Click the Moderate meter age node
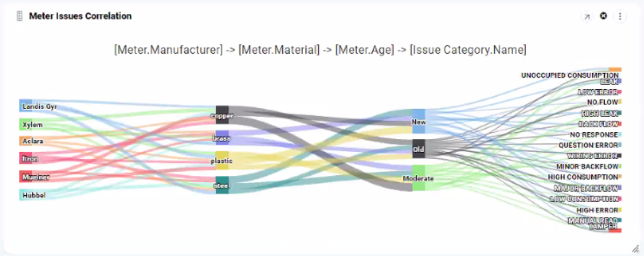Screen dimensions: 644x256 [418, 178]
